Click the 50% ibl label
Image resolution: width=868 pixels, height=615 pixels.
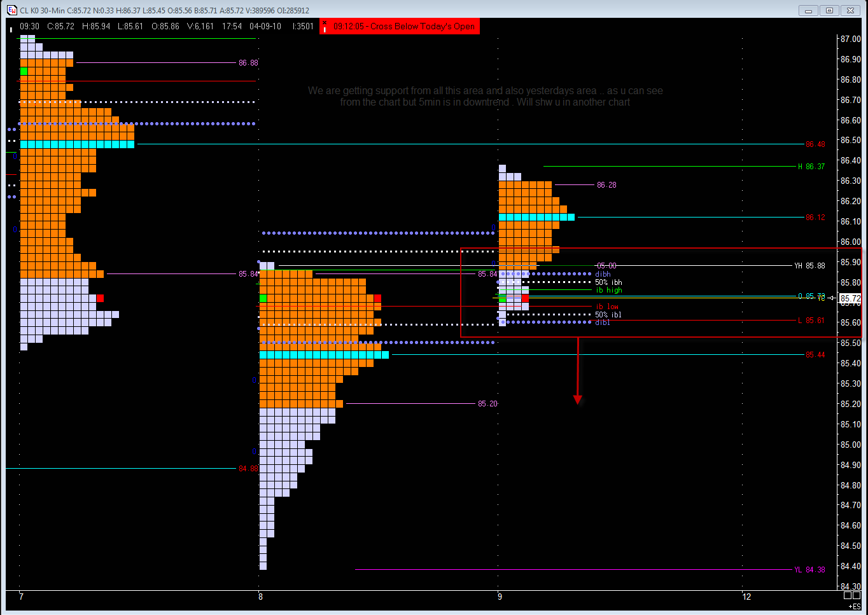point(608,315)
